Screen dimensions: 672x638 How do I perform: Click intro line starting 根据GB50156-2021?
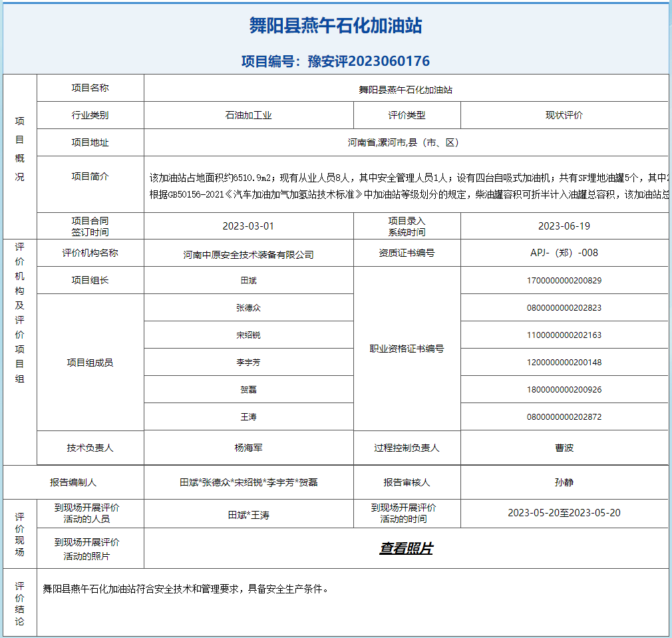tap(409, 194)
